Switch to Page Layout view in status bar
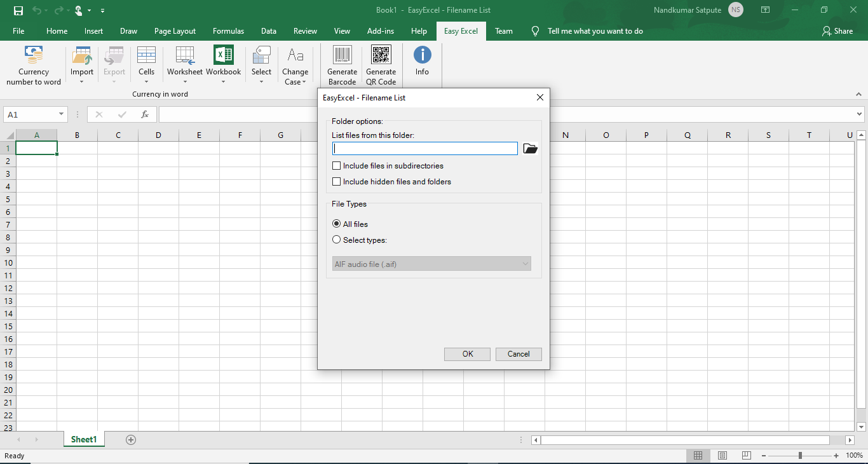The height and width of the screenshot is (464, 868). (x=722, y=456)
